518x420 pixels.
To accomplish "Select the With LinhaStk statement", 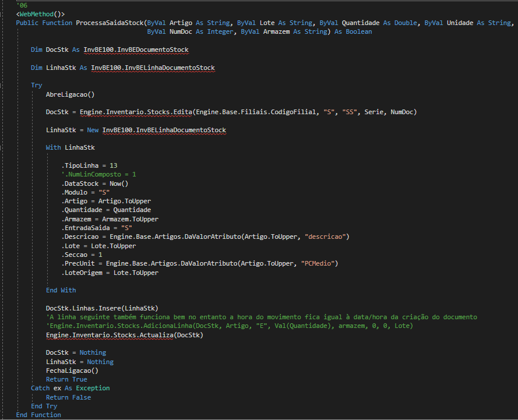I will [70, 148].
